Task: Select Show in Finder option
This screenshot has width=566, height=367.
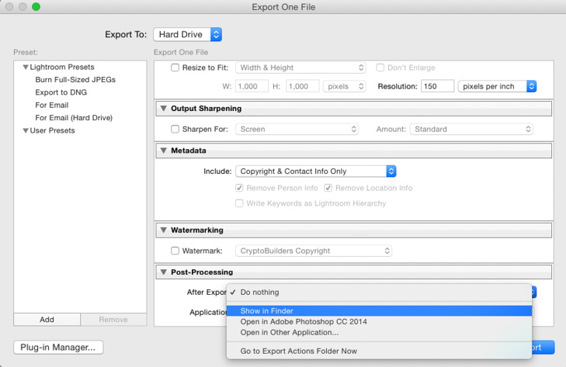Action: pyautogui.click(x=379, y=311)
